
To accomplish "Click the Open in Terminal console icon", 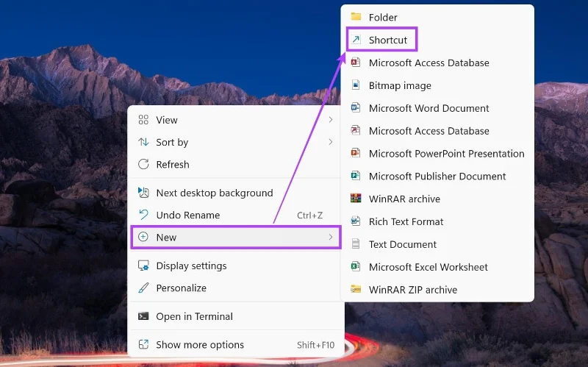I will pyautogui.click(x=143, y=316).
